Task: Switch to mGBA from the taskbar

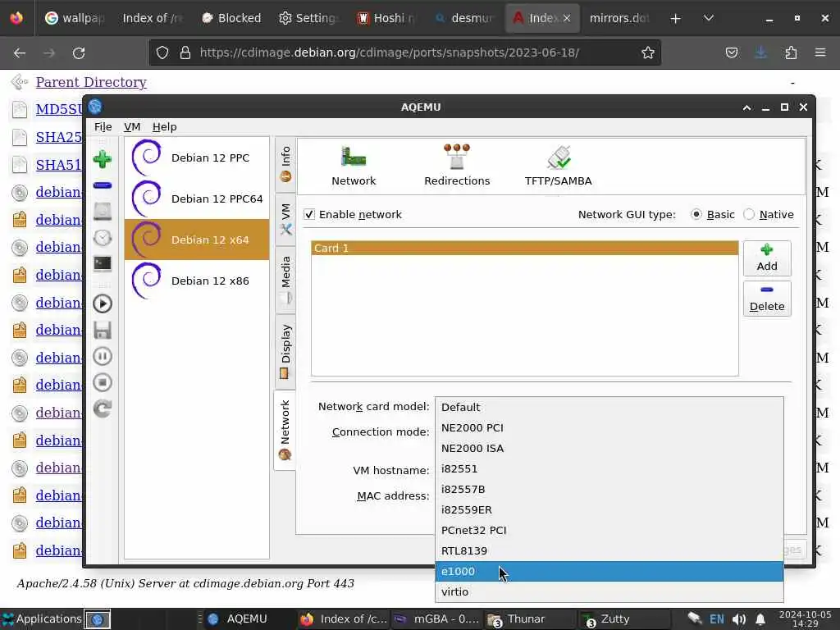Action: coord(437,619)
